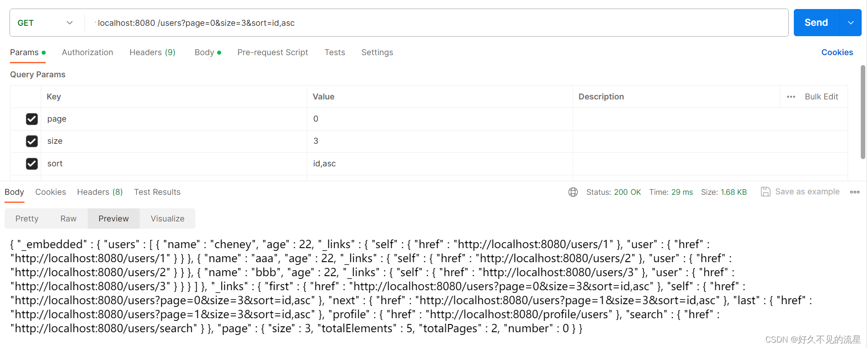Switch response view to Pretty
Screen dimensions: 868x348
[27, 219]
